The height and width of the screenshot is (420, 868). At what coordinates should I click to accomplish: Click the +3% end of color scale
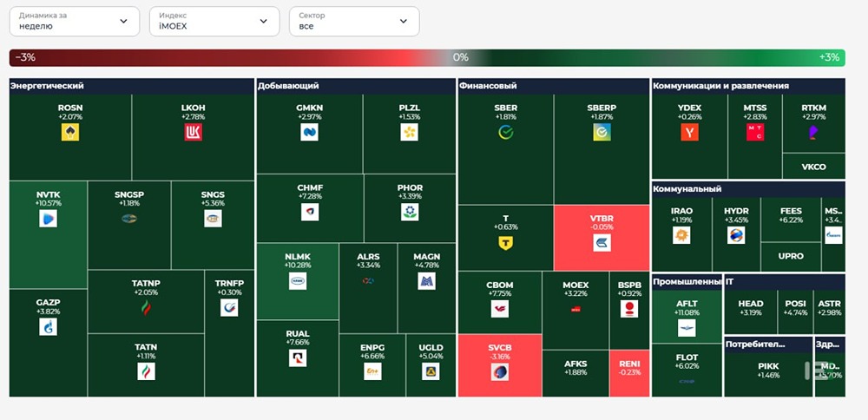tap(829, 57)
